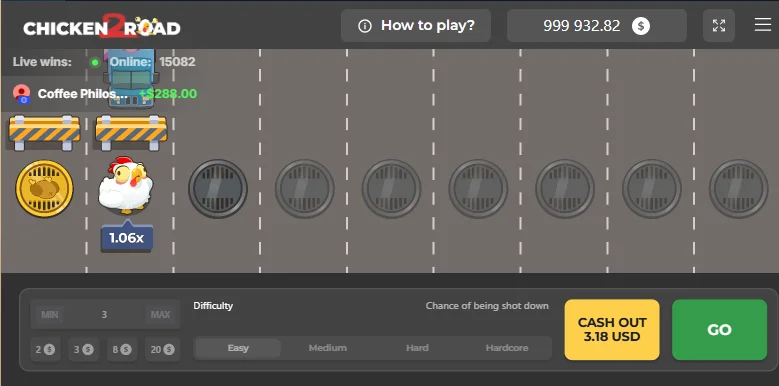Click the striped barrier above the gold coin

tap(44, 132)
